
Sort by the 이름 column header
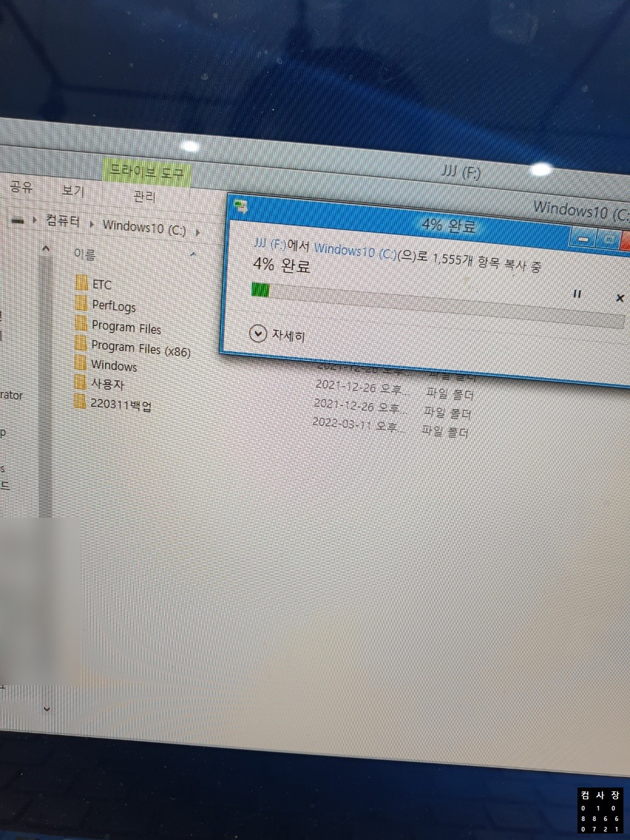coord(85,254)
